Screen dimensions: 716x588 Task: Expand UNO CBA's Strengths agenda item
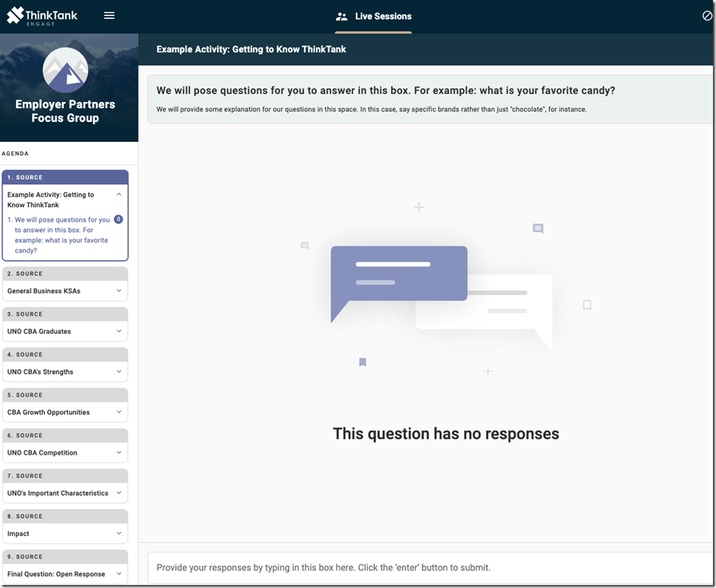(119, 372)
